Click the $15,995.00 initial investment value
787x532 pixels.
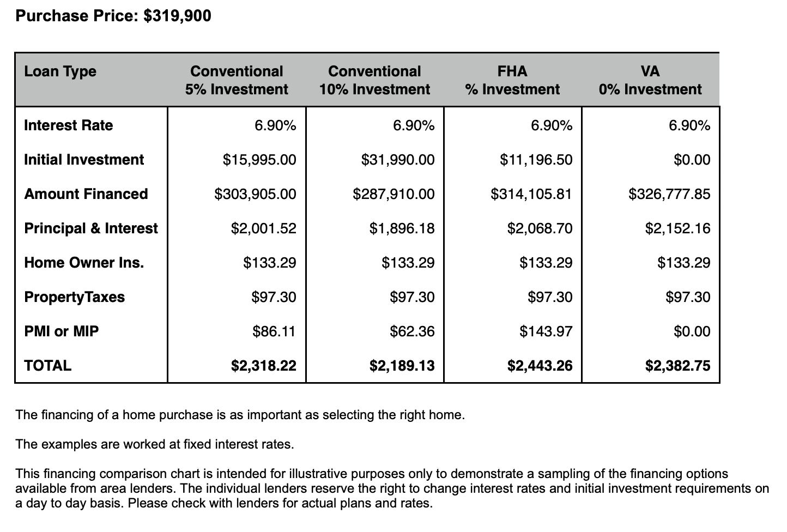point(259,160)
